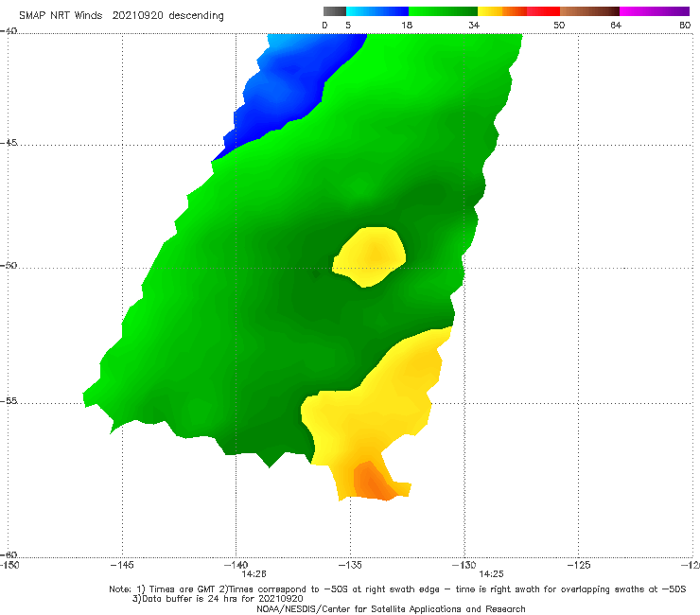Click the '-150' longitude axis label
Viewport: 700px width, 615px height.
point(9,565)
